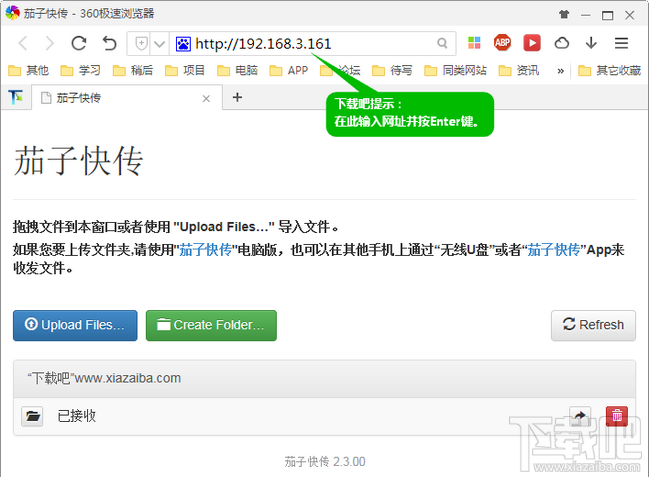The image size is (649, 477).
Task: Click the Upload Files button
Action: (x=75, y=325)
